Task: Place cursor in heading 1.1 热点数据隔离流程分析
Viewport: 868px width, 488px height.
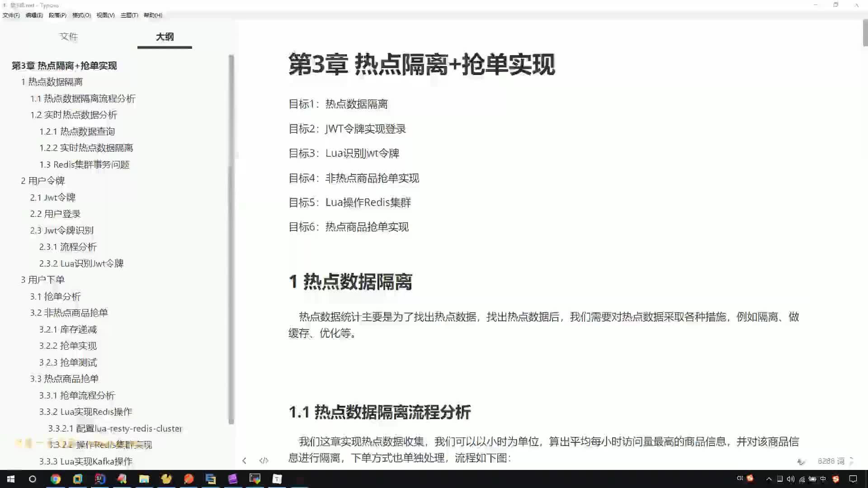Action: (380, 412)
